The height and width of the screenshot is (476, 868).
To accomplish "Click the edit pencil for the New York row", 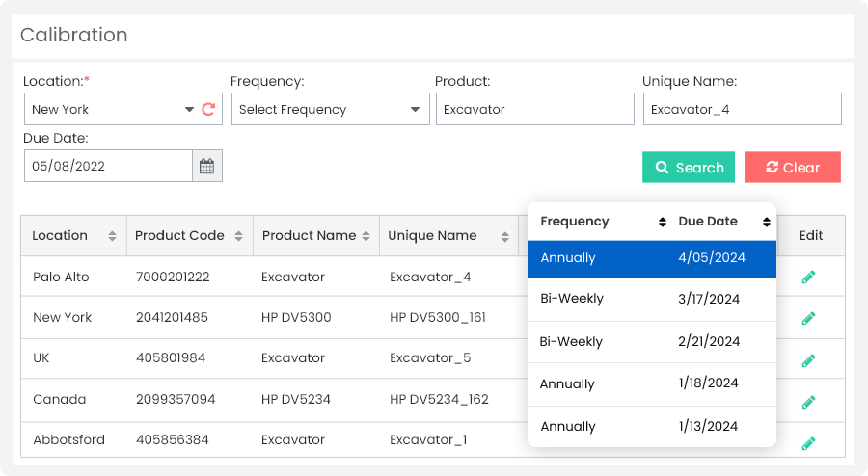I will 808,318.
